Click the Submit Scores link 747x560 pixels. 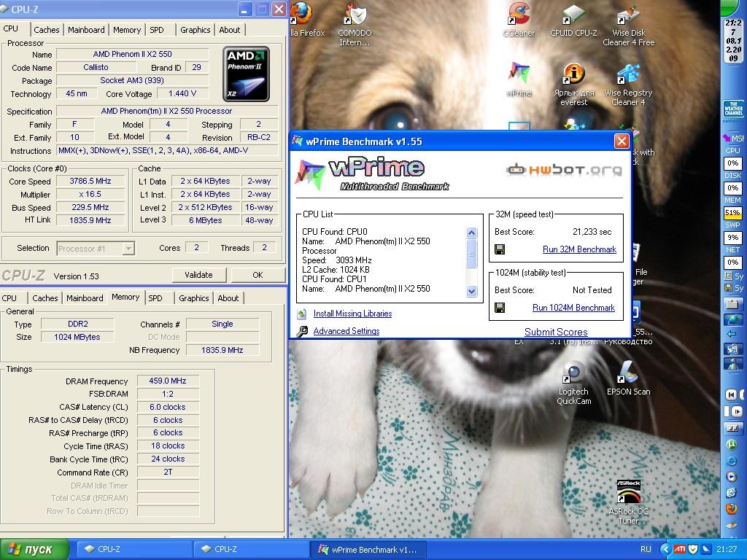[556, 332]
